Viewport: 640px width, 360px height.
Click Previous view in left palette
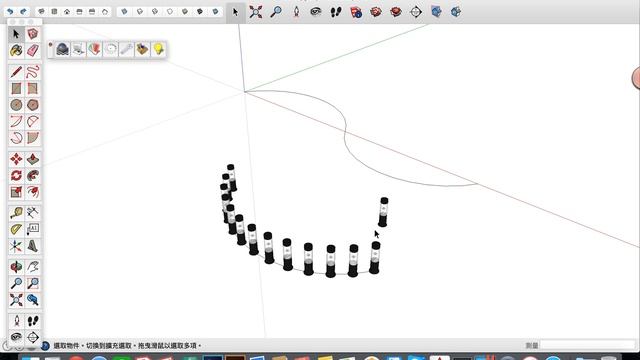coord(33,300)
